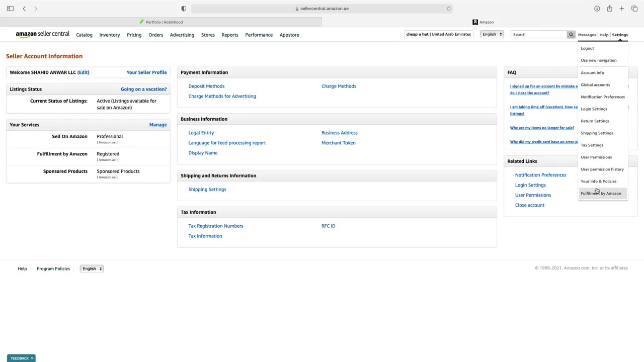Open Merchant Token link
The image size is (644, 362).
coord(338,143)
